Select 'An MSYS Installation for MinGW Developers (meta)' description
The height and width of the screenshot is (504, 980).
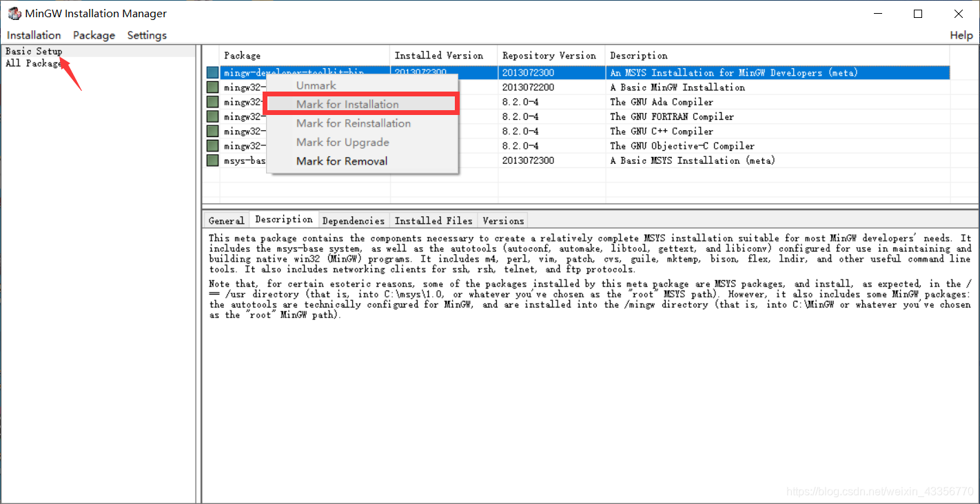point(734,72)
